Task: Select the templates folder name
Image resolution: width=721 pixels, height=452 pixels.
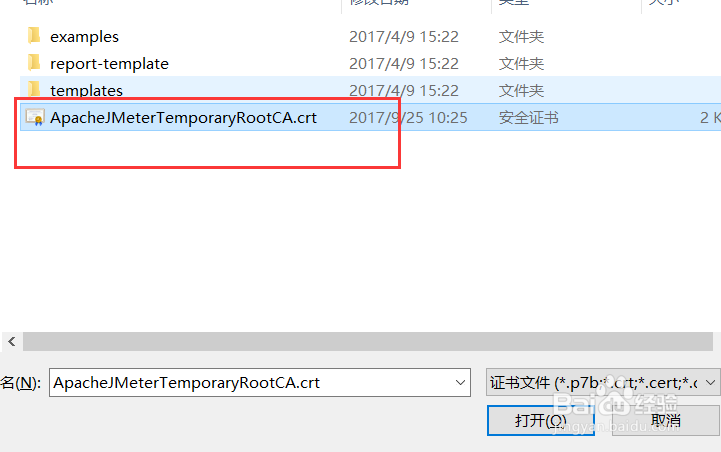Action: (86, 90)
